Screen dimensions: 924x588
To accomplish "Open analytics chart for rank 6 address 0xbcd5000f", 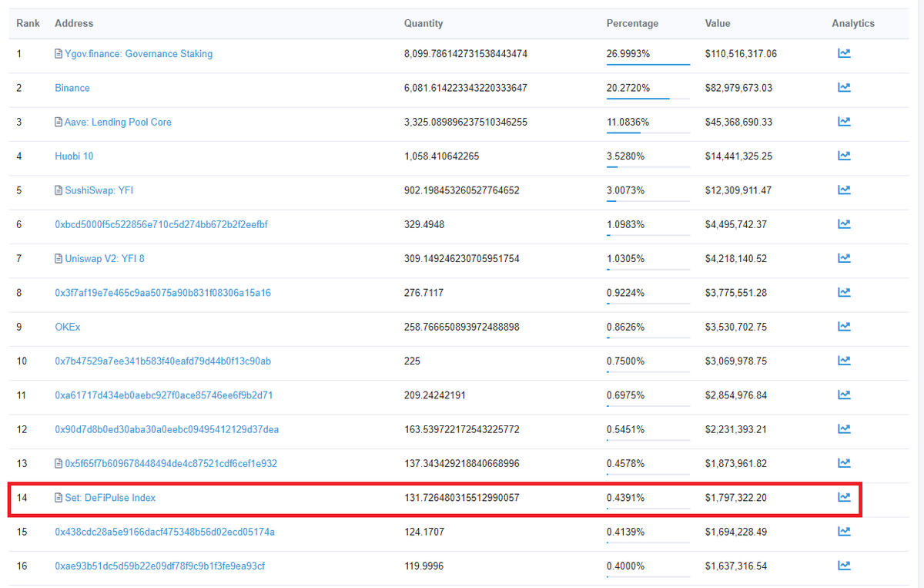I will point(844,224).
